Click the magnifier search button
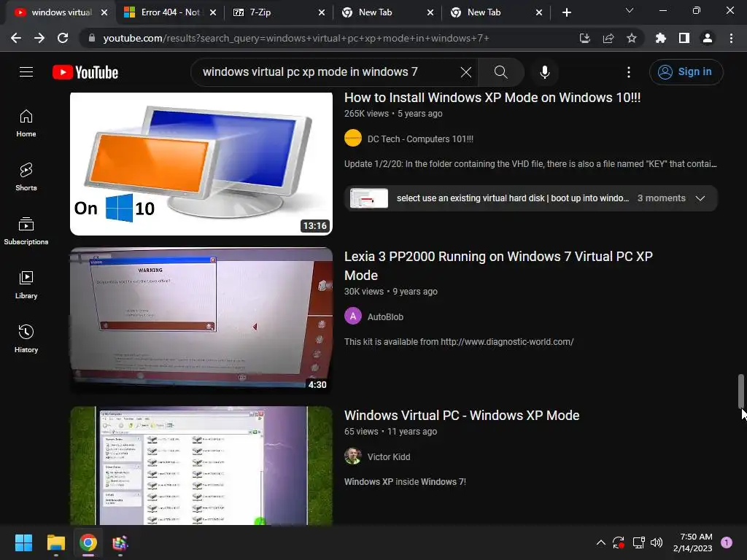747x560 pixels. coord(500,72)
